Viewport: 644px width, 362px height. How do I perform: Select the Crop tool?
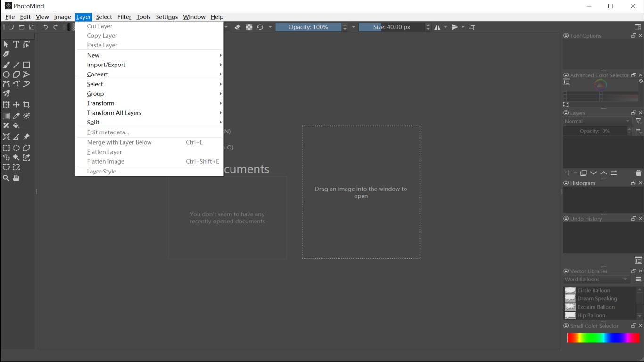(x=26, y=104)
